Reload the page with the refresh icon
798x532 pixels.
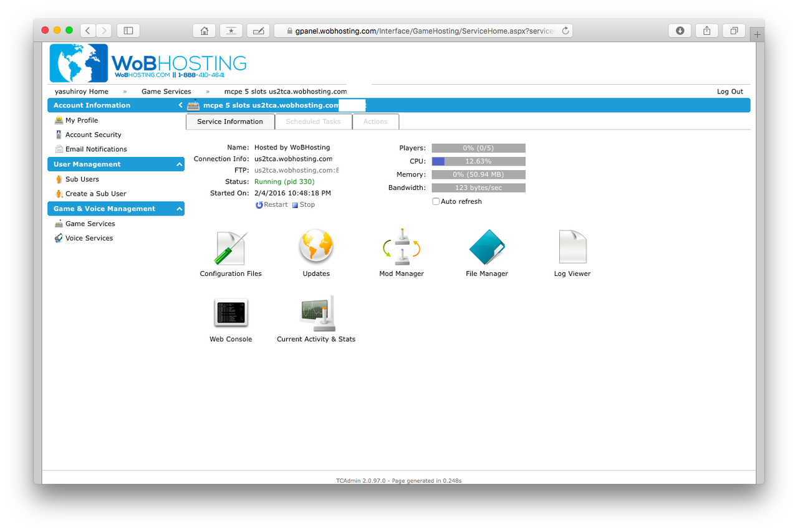(x=565, y=31)
